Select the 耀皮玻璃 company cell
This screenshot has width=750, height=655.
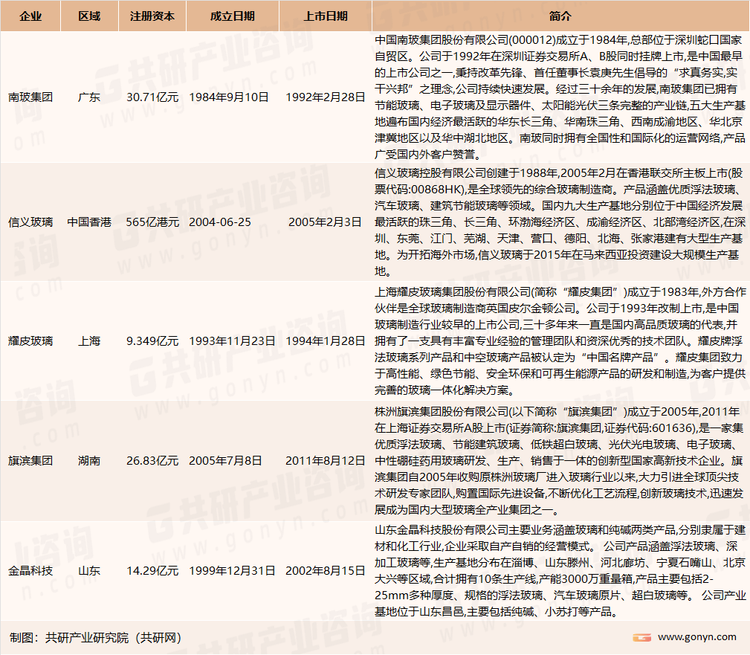(x=30, y=341)
